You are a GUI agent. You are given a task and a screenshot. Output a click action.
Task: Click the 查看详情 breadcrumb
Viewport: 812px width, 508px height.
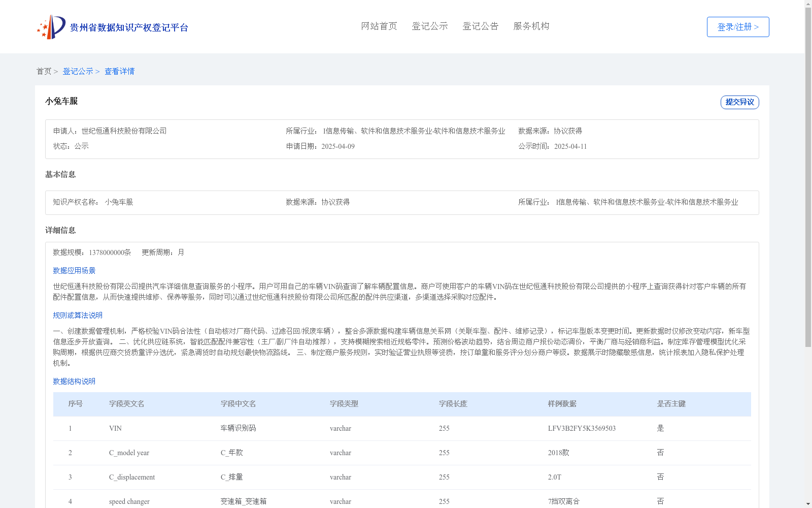coord(120,72)
